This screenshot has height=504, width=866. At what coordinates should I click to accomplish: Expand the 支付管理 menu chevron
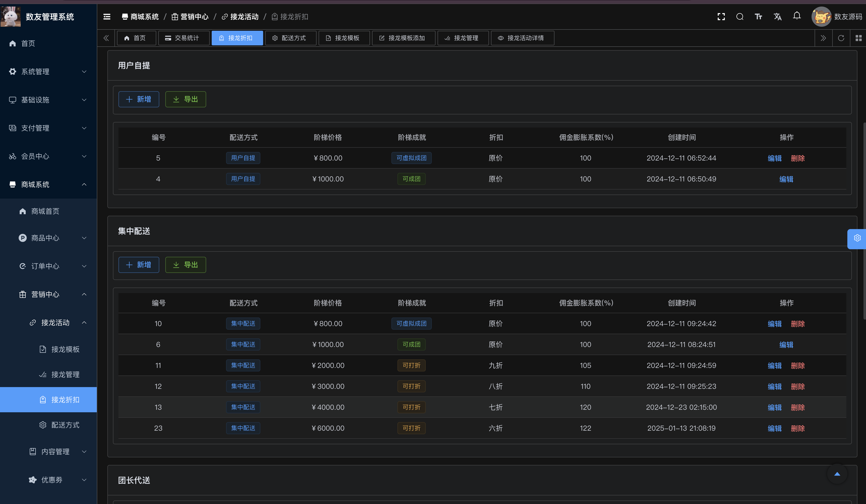(84, 128)
